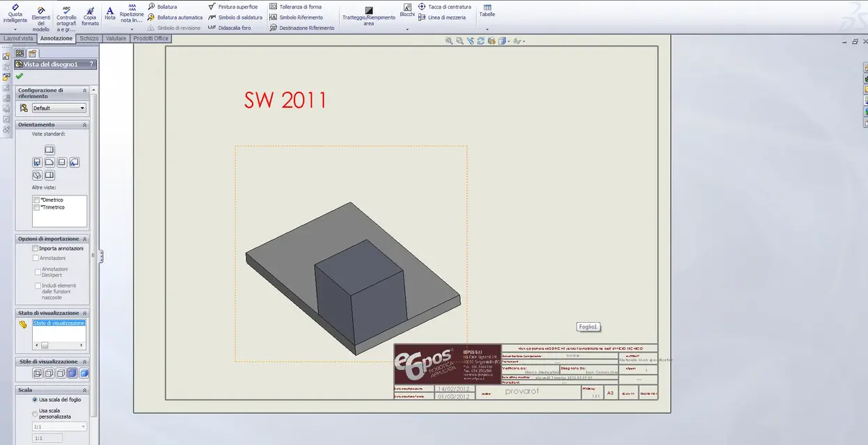868x445 pixels.
Task: Select Usa scala del foglio option
Action: click(x=35, y=400)
